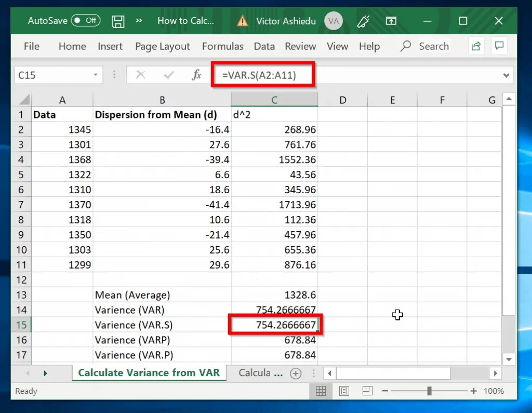Click the yellow warning triangle icon
This screenshot has width=532, height=413.
(x=242, y=21)
